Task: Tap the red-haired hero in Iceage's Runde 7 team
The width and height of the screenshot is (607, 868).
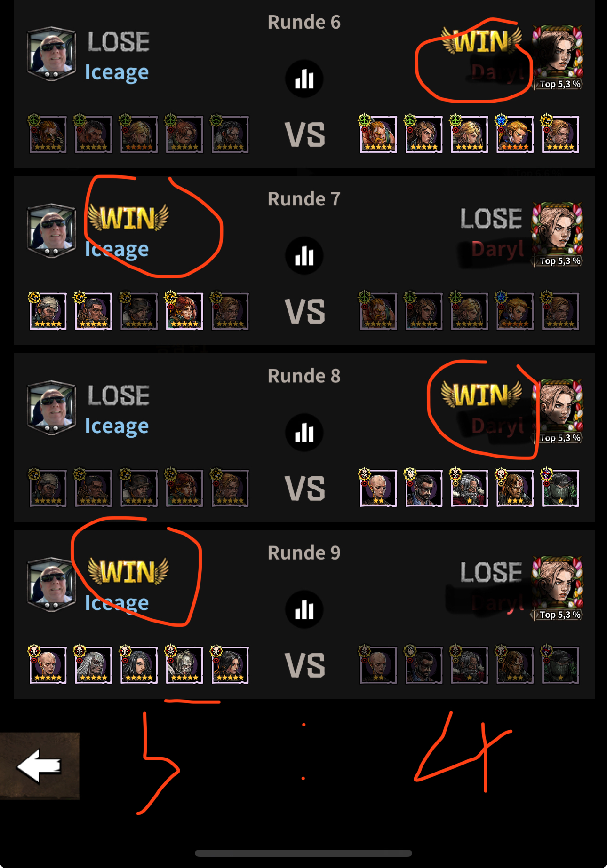Action: 184,311
